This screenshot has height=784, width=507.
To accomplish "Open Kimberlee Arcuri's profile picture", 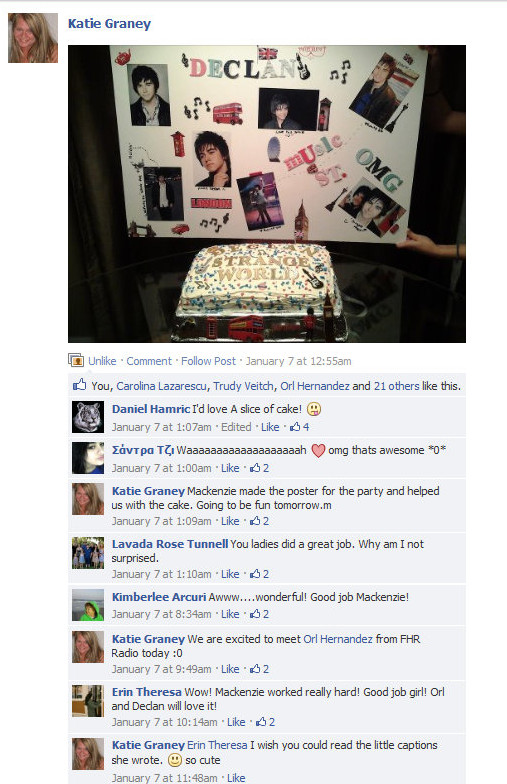I will (x=88, y=605).
